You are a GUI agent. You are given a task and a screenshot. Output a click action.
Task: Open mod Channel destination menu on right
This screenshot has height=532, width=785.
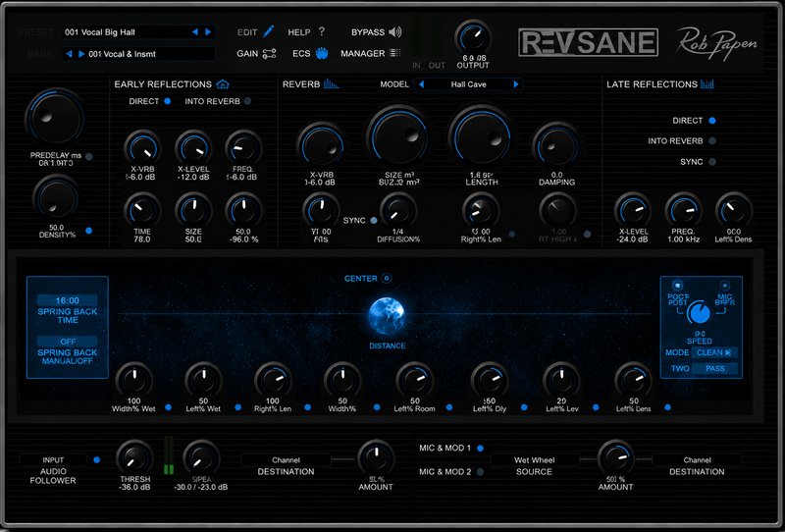[x=697, y=460]
